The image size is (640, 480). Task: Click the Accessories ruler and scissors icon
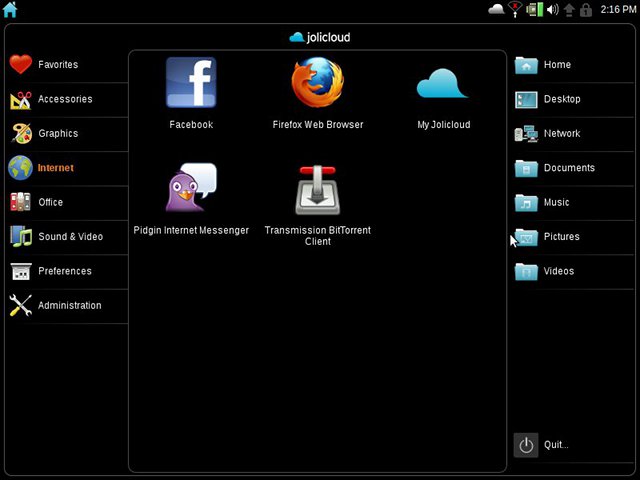(20, 99)
